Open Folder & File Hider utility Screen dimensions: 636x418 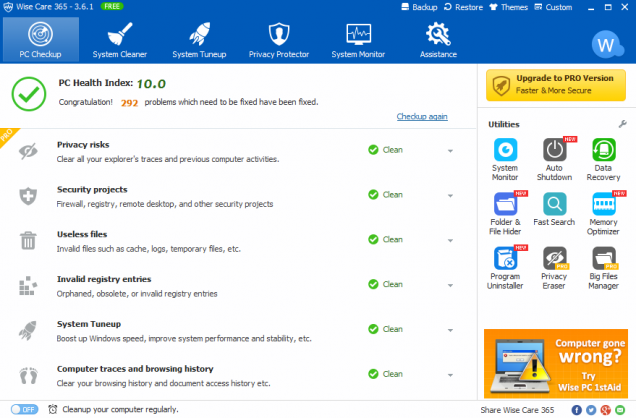point(505,204)
